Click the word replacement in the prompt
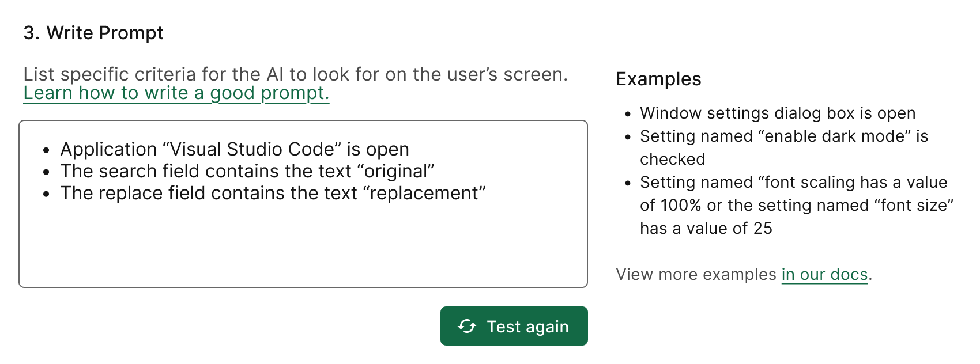980x364 pixels. point(424,193)
